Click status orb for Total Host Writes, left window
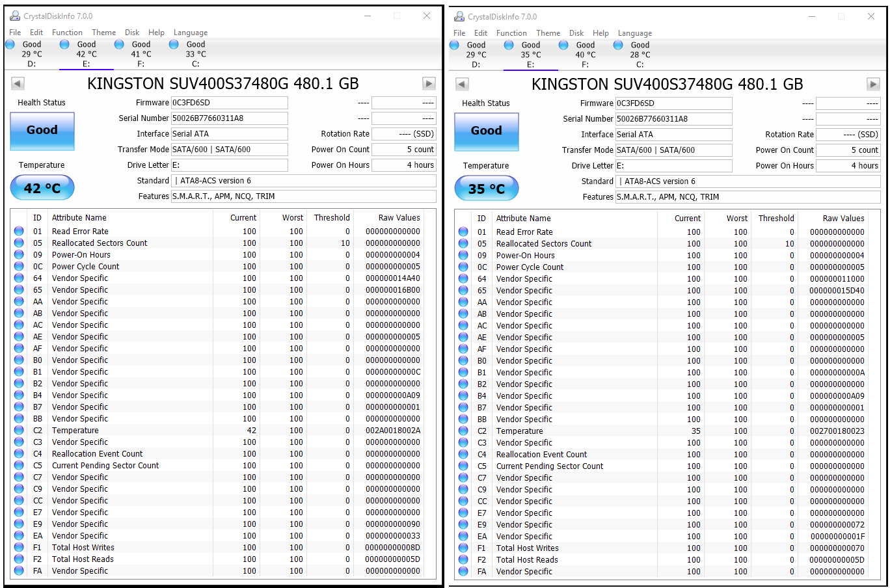 pyautogui.click(x=19, y=547)
